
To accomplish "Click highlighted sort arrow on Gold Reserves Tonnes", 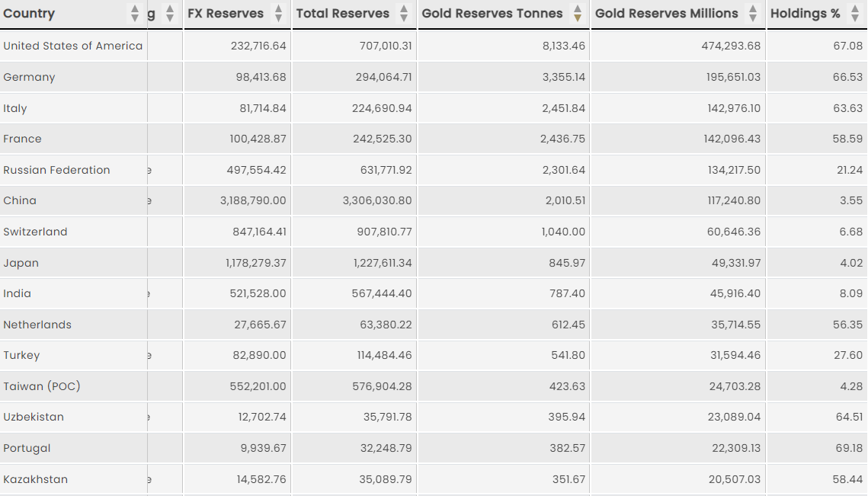I will point(578,18).
